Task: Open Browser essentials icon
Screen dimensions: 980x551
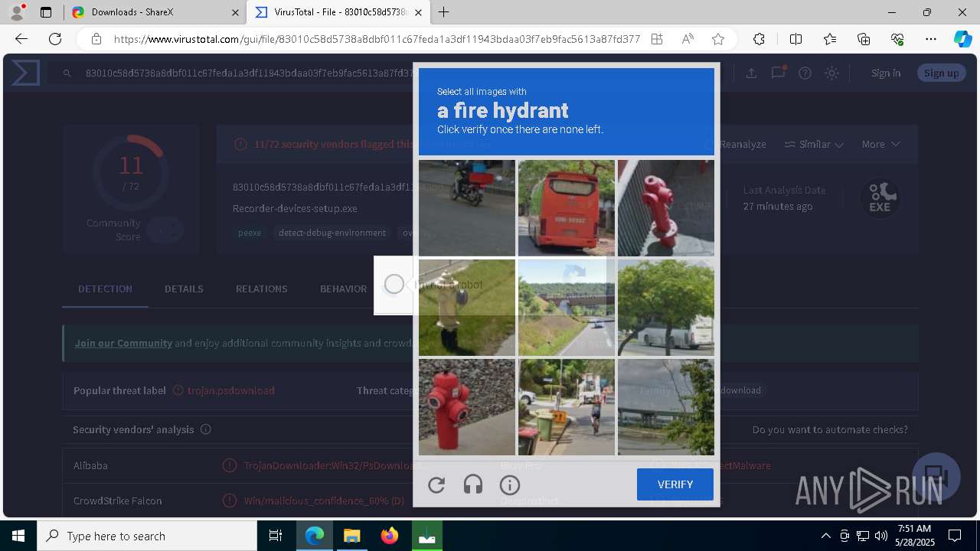Action: tap(897, 39)
